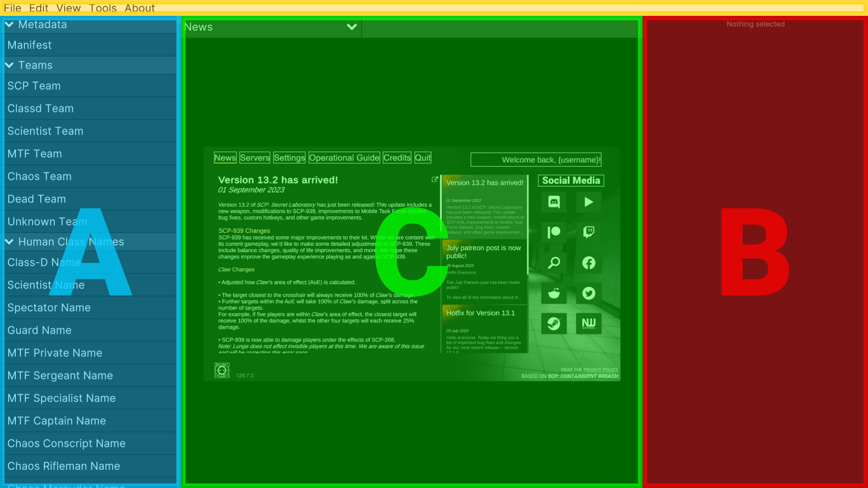The height and width of the screenshot is (488, 868).
Task: Click the Patreon social media icon
Action: click(553, 232)
